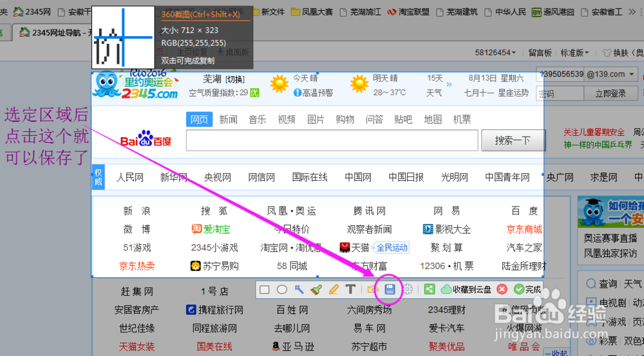Select the 网页 search tab
Image resolution: width=644 pixels, height=356 pixels.
pyautogui.click(x=199, y=120)
